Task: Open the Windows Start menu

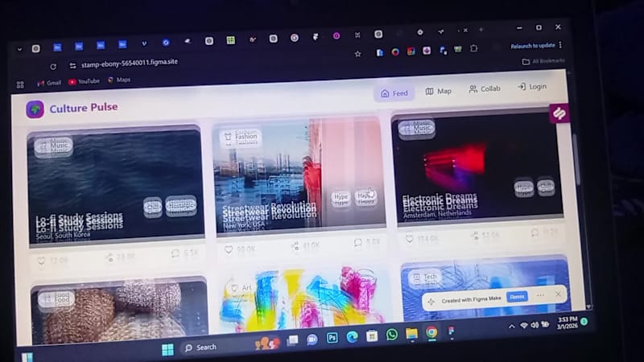Action: coord(167,350)
